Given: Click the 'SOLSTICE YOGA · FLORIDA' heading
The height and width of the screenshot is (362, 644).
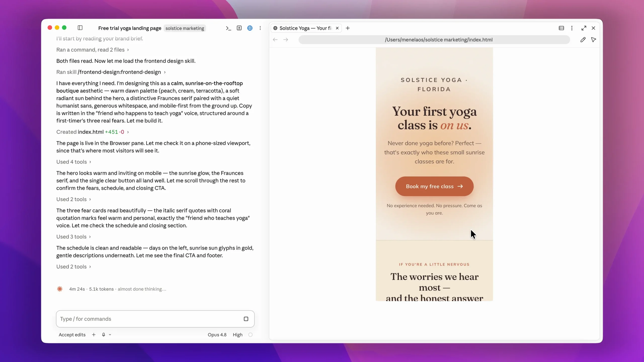Looking at the screenshot, I should (x=434, y=84).
